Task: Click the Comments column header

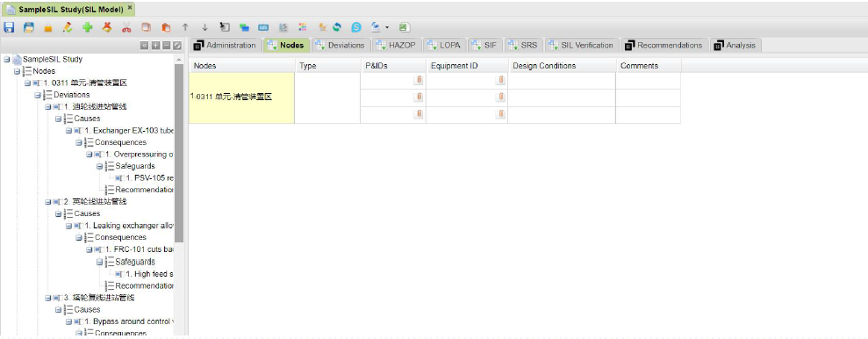Action: (649, 65)
